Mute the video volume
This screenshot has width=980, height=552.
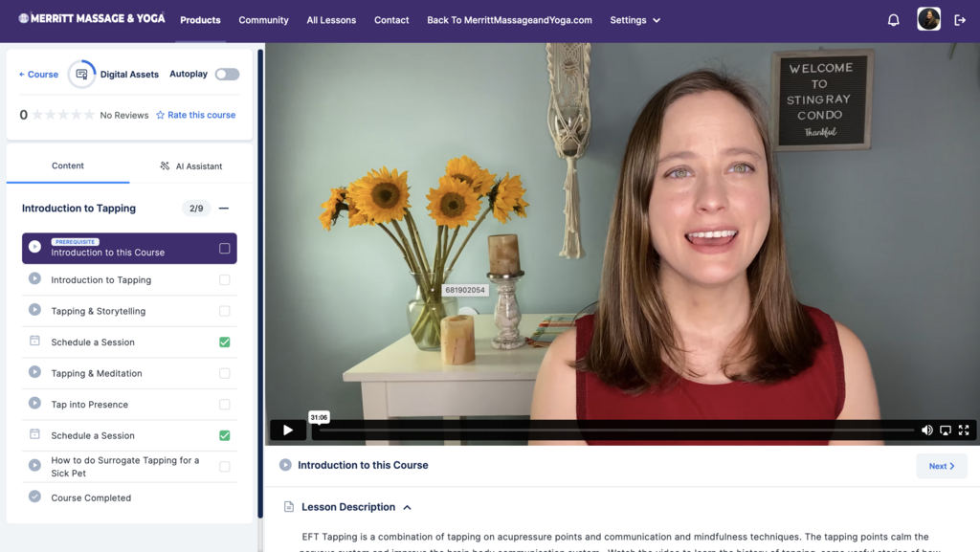click(x=926, y=431)
